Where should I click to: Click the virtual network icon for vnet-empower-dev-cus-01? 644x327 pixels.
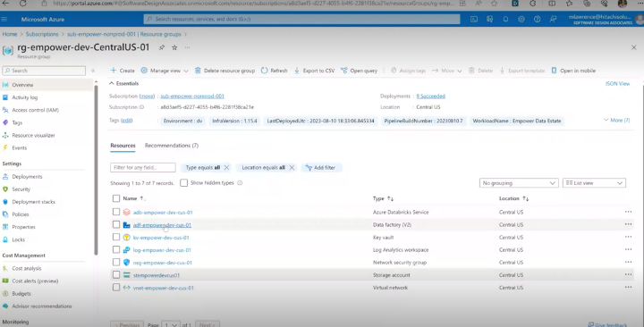[126, 288]
